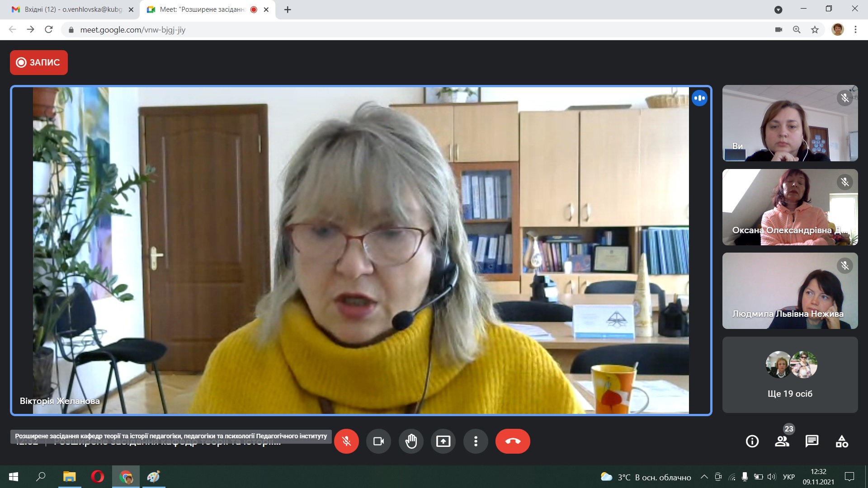Select Людмила Львівна Нежива video tile
Image resolution: width=868 pixels, height=488 pixels.
tap(790, 291)
